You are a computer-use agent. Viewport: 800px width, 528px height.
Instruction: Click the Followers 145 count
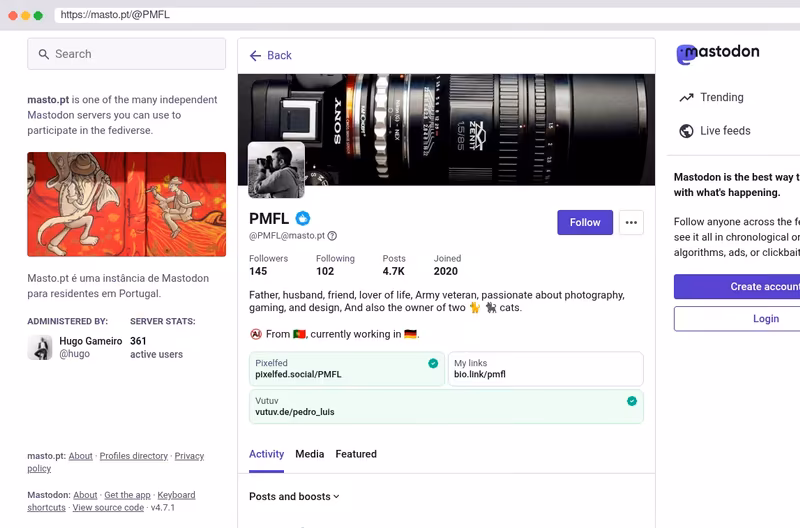coord(268,265)
